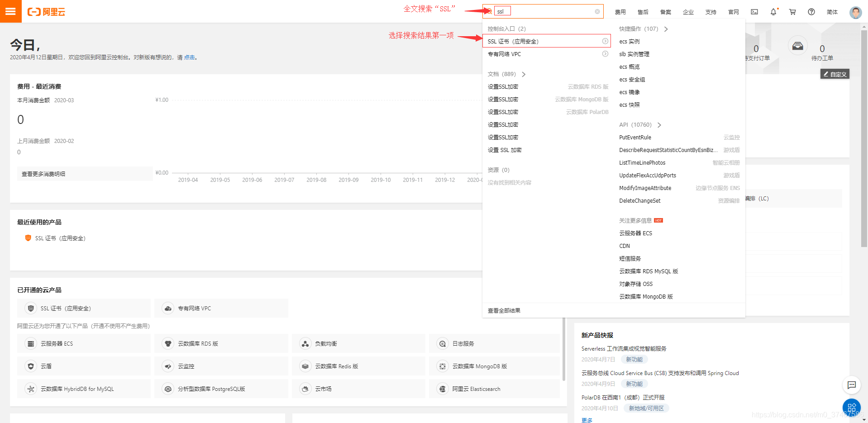Image resolution: width=868 pixels, height=423 pixels.
Task: Click the 新地域/可用区 tag
Action: click(646, 409)
